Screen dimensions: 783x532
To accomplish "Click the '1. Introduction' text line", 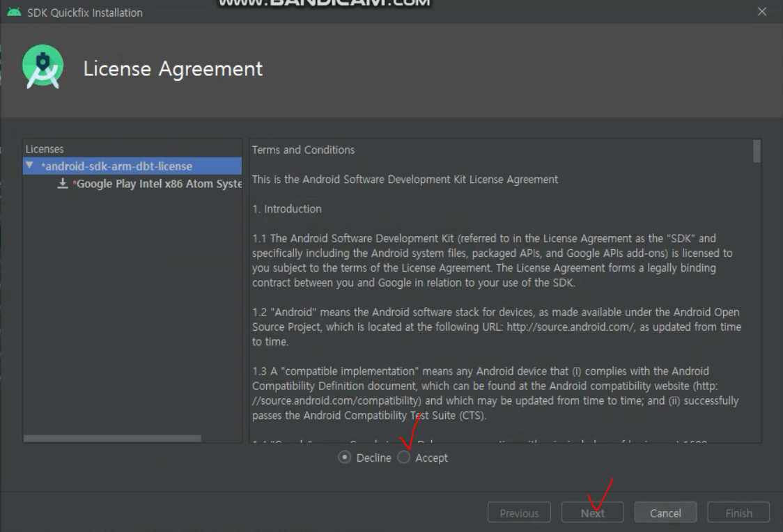I will tap(286, 209).
